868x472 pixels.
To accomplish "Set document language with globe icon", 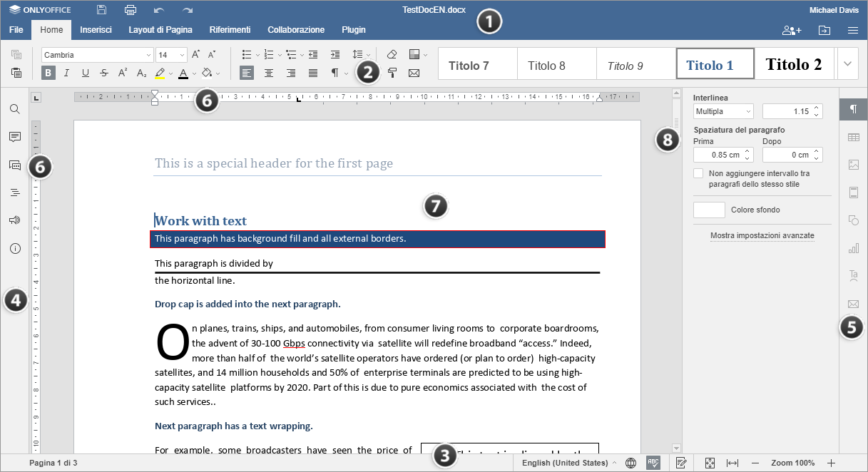I will [x=630, y=463].
